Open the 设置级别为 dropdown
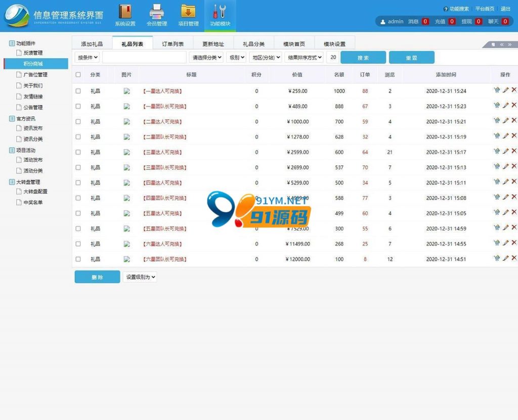The height and width of the screenshot is (420, 518). [140, 277]
